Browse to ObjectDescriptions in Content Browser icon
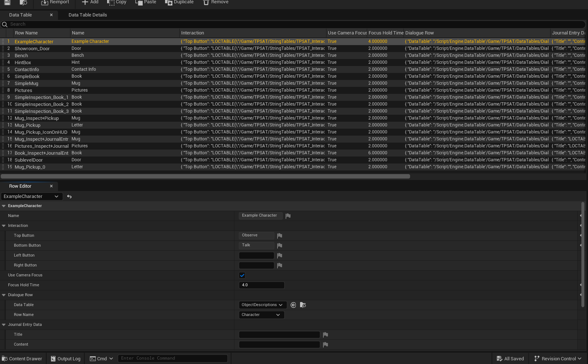Screen dimensions: 588x364 (303, 305)
